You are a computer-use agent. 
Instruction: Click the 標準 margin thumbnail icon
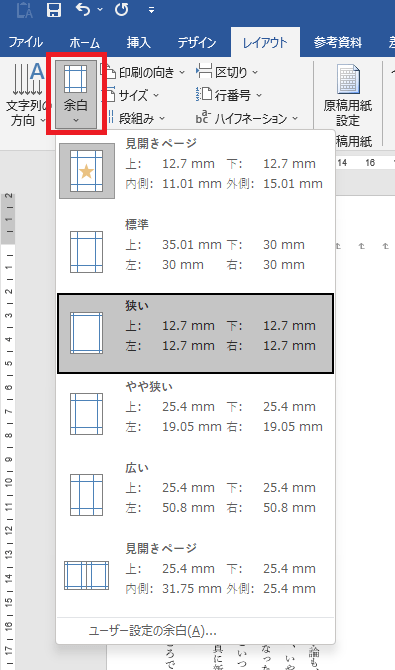[87, 252]
